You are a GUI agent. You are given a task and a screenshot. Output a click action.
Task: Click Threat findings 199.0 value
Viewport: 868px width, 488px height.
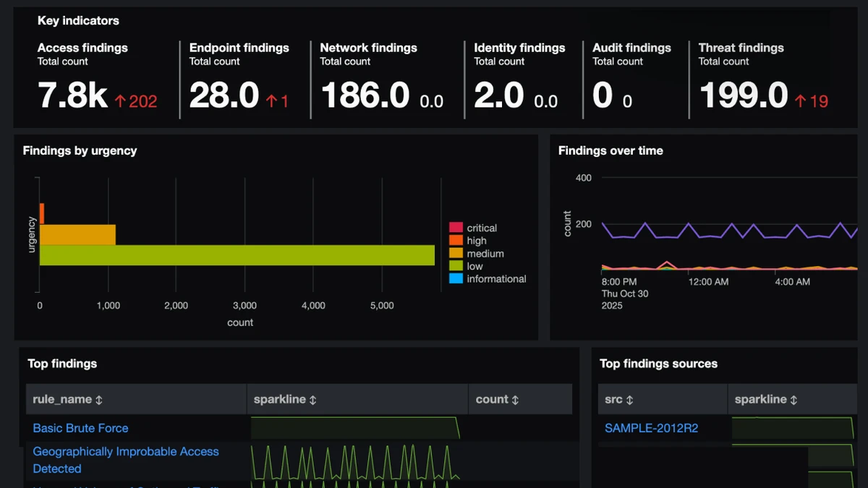pyautogui.click(x=744, y=96)
